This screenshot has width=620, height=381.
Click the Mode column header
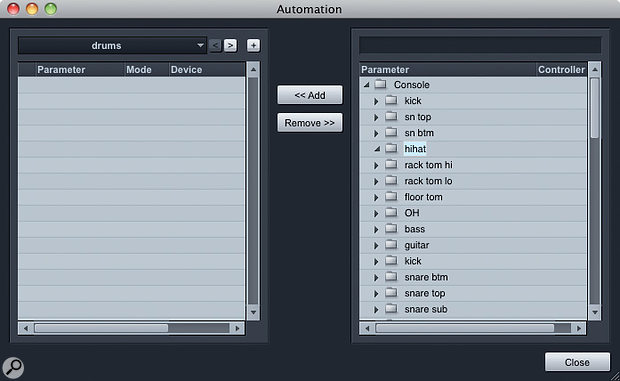139,70
